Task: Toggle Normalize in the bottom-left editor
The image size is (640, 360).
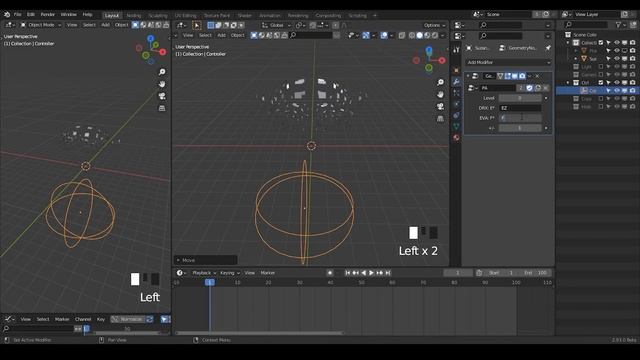Action: click(x=127, y=319)
